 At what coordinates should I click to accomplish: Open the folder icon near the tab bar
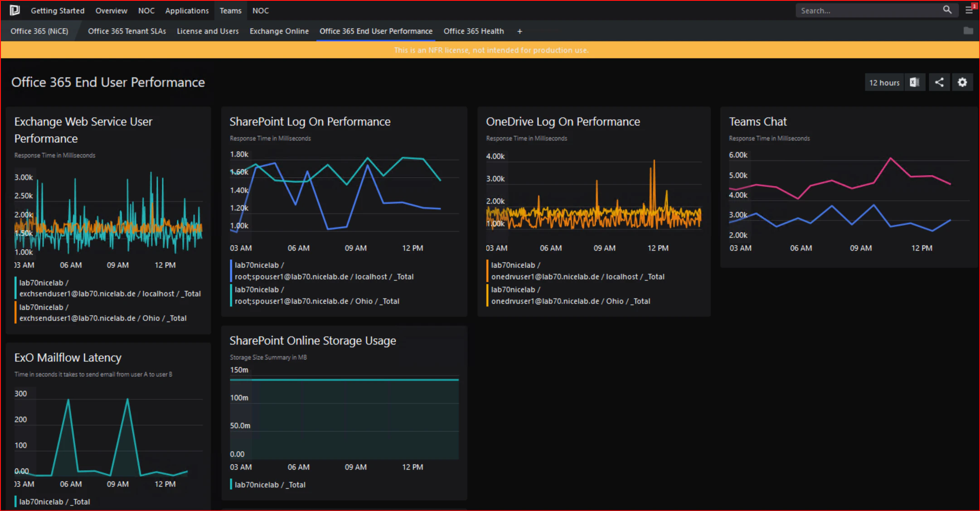click(968, 31)
